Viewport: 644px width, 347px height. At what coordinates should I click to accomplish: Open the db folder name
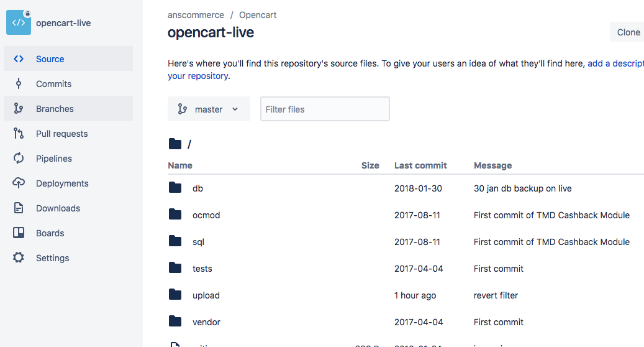(197, 188)
